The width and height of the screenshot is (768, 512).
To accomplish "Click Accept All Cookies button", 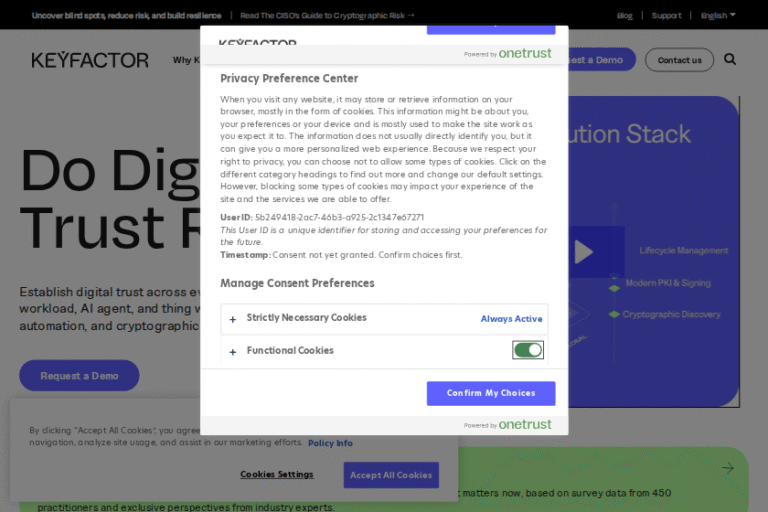I will (391, 475).
